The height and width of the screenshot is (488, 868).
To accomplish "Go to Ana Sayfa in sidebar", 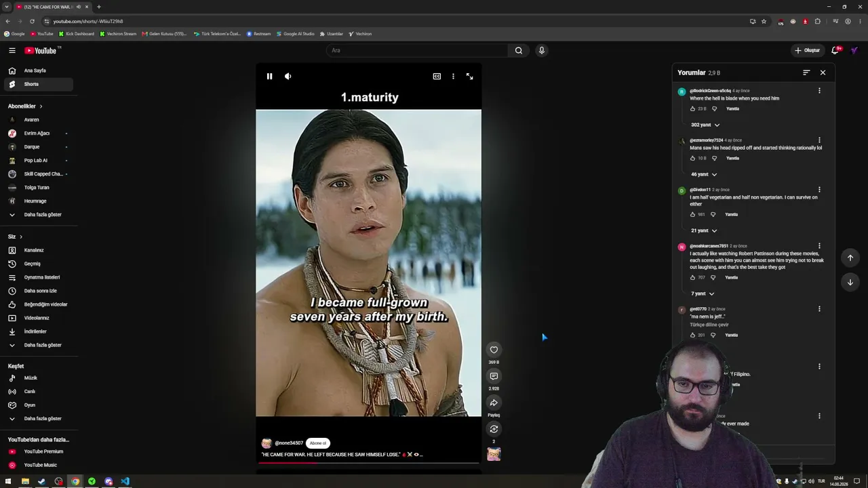I will (39, 70).
